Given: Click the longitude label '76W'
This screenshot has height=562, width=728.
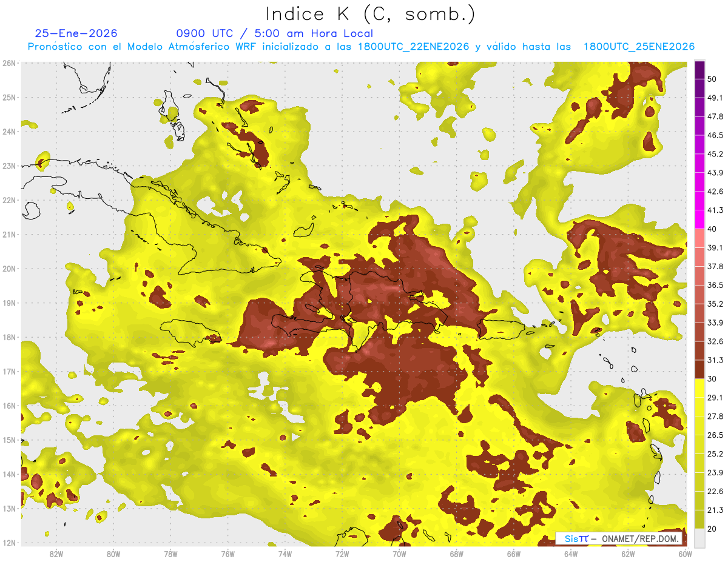Looking at the screenshot, I should coord(228,554).
